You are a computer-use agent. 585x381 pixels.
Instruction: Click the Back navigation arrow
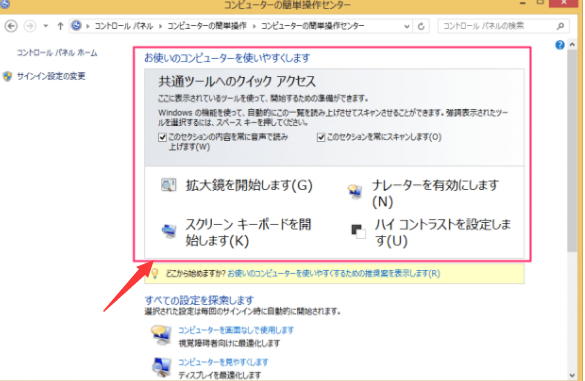tap(11, 26)
